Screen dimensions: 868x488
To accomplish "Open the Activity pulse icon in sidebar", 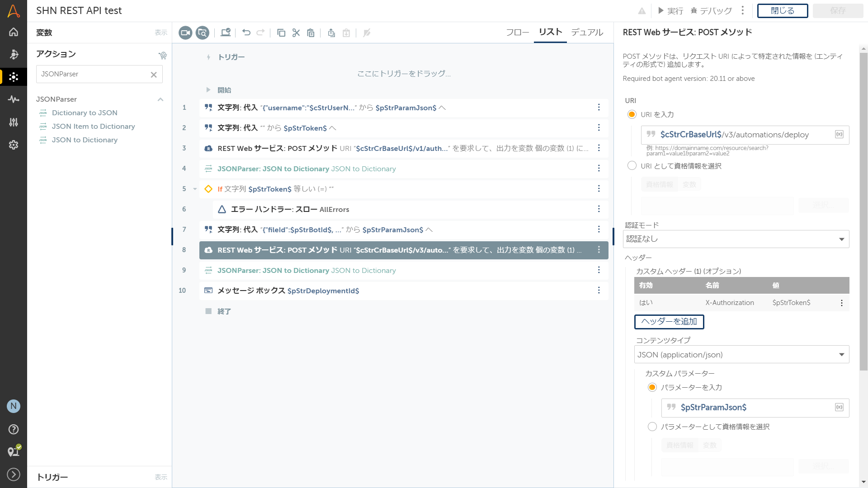I will pyautogui.click(x=14, y=99).
